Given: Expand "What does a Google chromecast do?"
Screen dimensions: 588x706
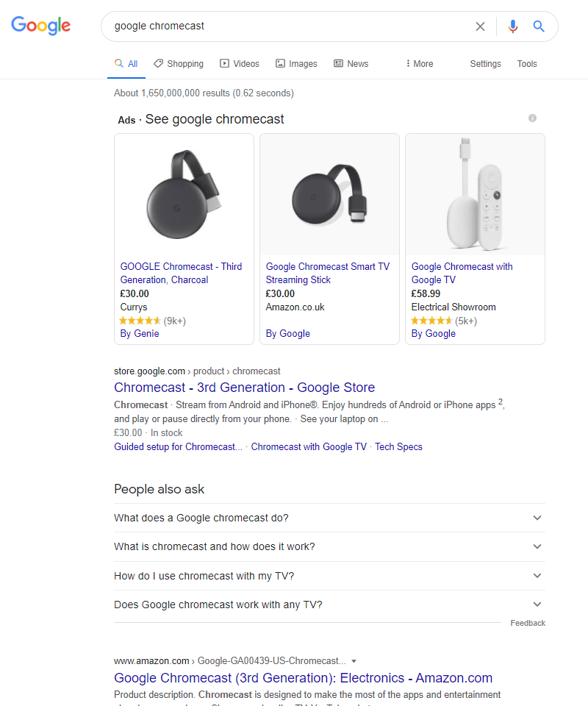Looking at the screenshot, I should click(x=537, y=518).
